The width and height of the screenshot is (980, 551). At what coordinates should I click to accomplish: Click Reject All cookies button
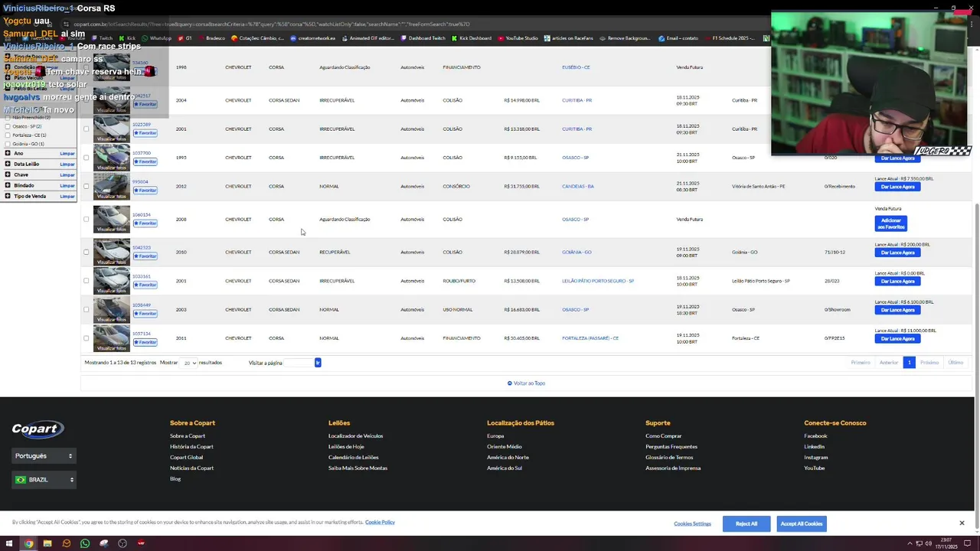[746, 523]
